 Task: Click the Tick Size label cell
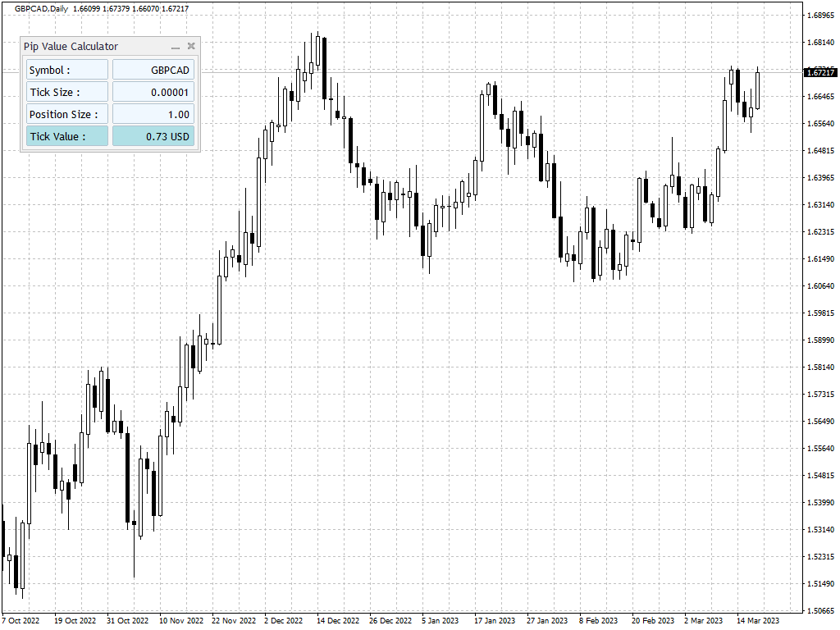pyautogui.click(x=67, y=92)
